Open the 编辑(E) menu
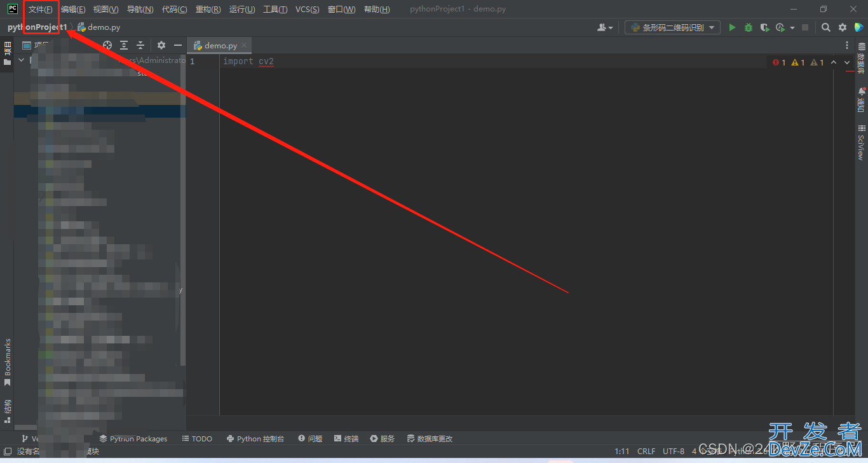This screenshot has height=463, width=868. [x=73, y=10]
